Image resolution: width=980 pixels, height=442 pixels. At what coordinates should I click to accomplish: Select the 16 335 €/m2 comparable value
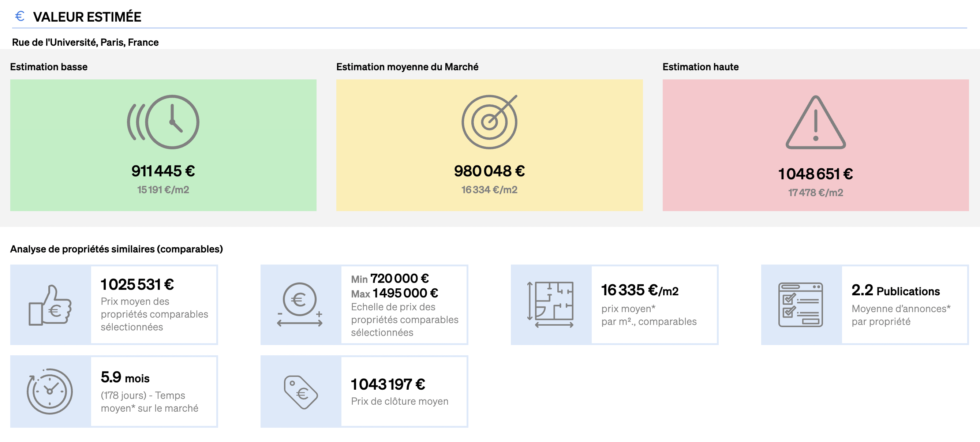[640, 290]
